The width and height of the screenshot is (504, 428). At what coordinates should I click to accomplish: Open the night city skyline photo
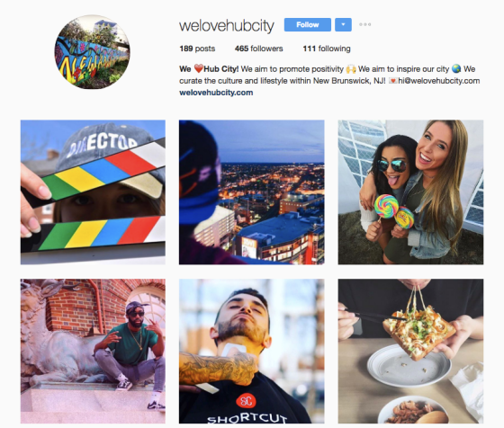click(252, 192)
